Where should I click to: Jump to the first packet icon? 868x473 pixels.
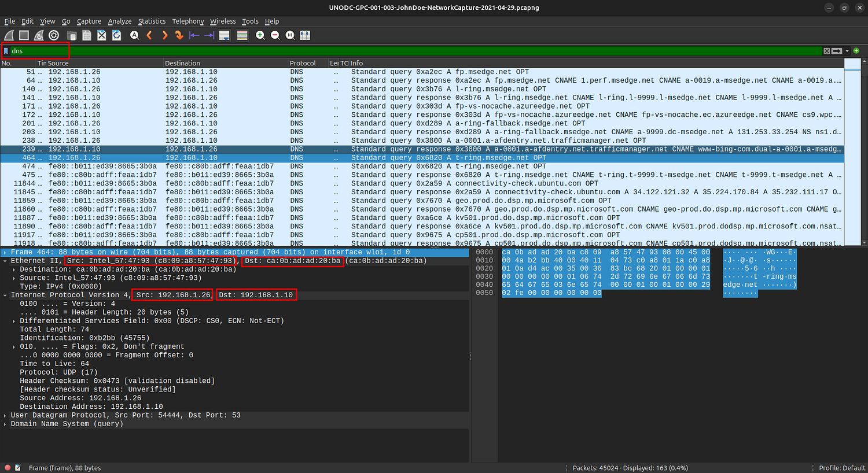click(x=194, y=35)
